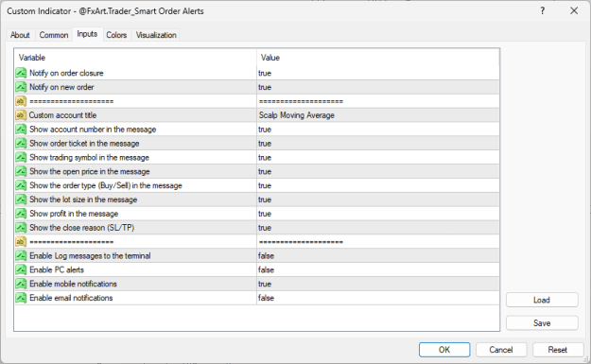Select the 'Notify on order closure' variable label
This screenshot has width=591, height=364.
tap(66, 73)
